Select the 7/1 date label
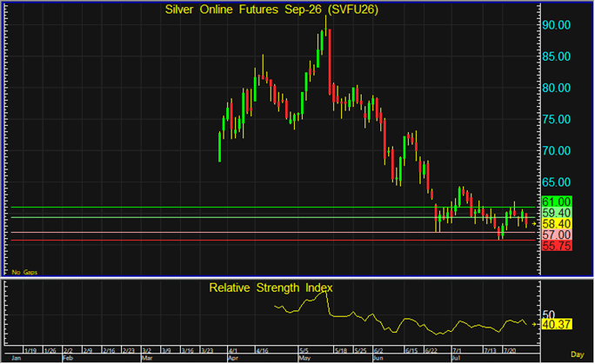 coord(457,351)
